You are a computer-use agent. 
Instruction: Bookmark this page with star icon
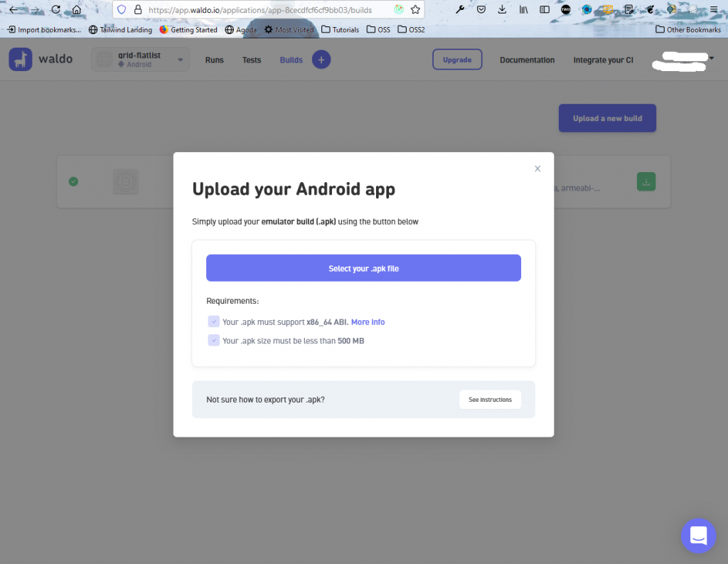(415, 9)
